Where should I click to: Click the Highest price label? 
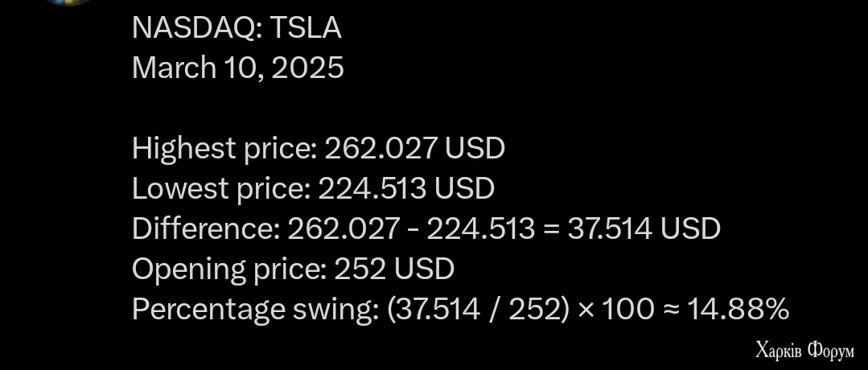pyautogui.click(x=224, y=149)
